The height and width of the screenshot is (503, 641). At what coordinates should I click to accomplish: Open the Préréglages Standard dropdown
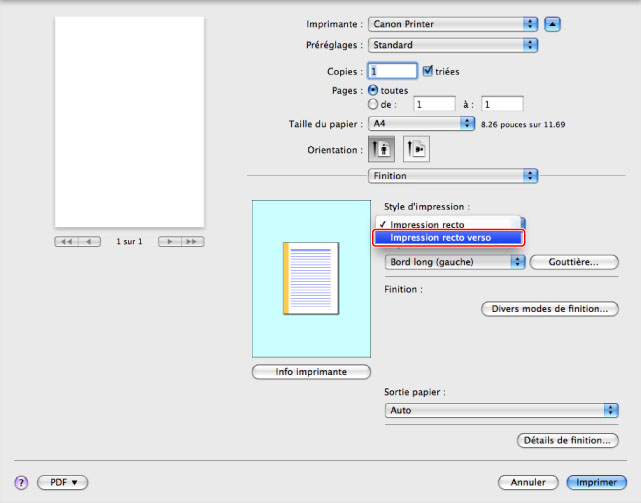tap(452, 45)
